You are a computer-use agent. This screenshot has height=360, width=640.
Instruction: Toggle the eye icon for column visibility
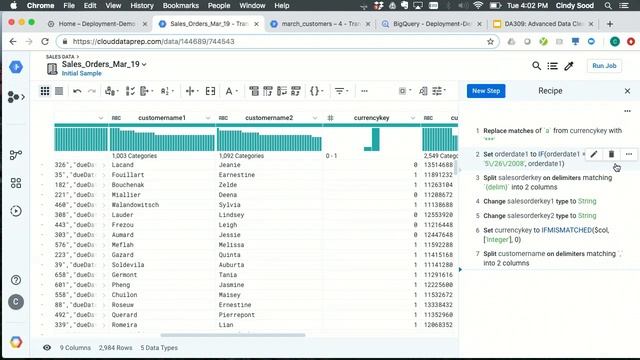47,348
